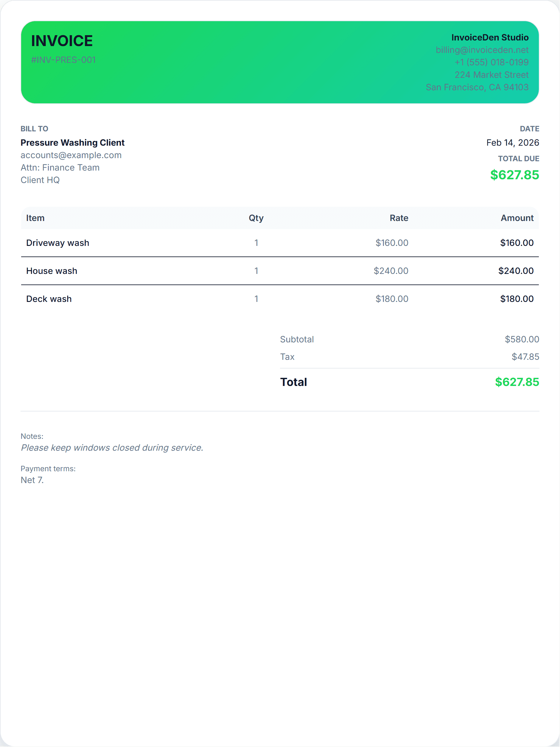Screen dimensions: 560x747
Task: Click the Rate column header
Action: tap(399, 218)
